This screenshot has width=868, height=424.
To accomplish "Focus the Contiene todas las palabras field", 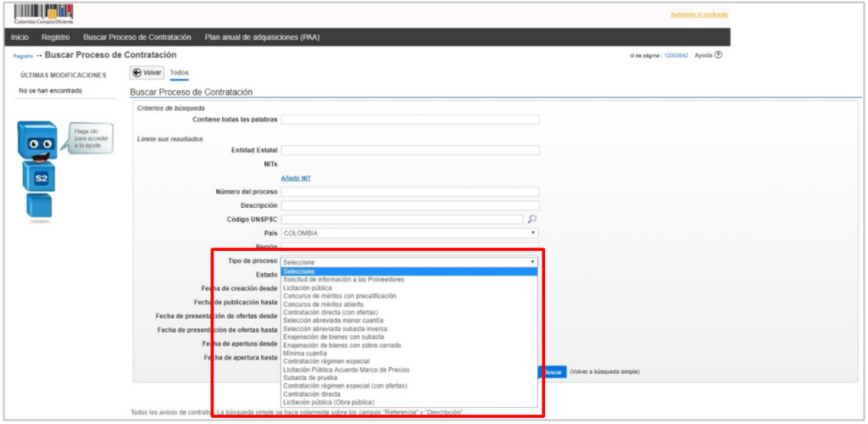I will click(x=409, y=120).
